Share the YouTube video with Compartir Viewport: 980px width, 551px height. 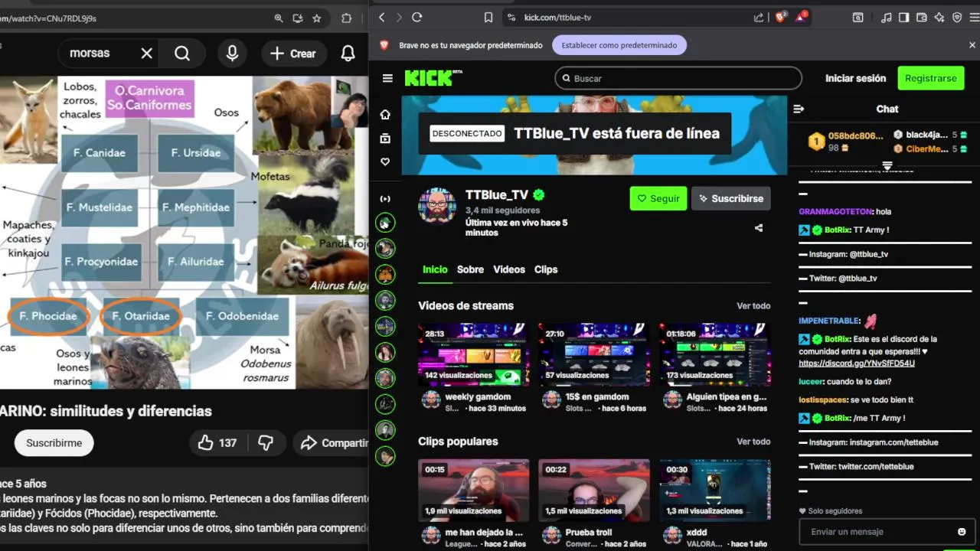click(x=331, y=443)
